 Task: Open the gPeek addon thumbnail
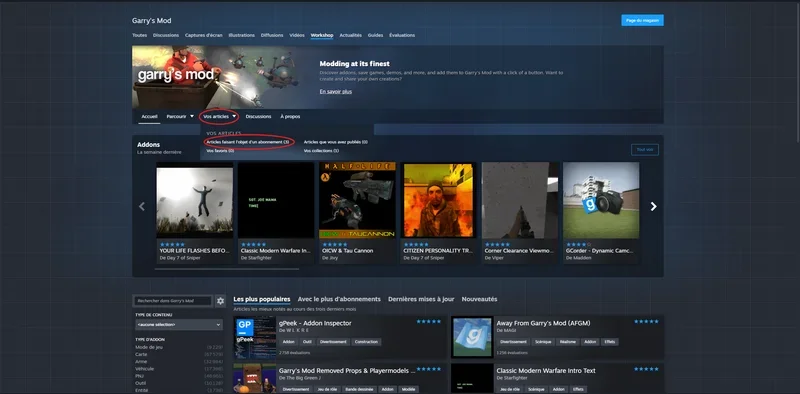[255, 337]
